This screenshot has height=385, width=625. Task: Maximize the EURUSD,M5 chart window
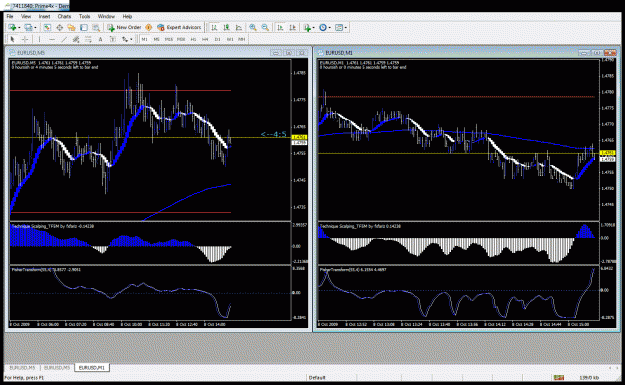tap(289, 53)
